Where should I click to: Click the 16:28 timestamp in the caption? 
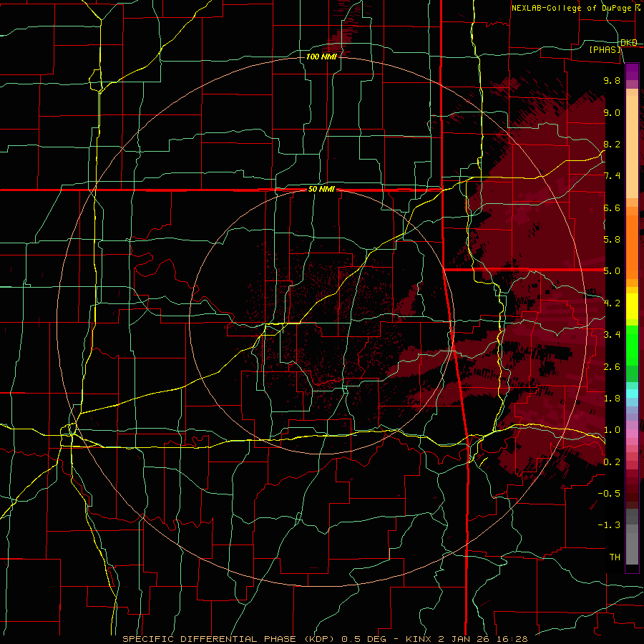[x=513, y=639]
